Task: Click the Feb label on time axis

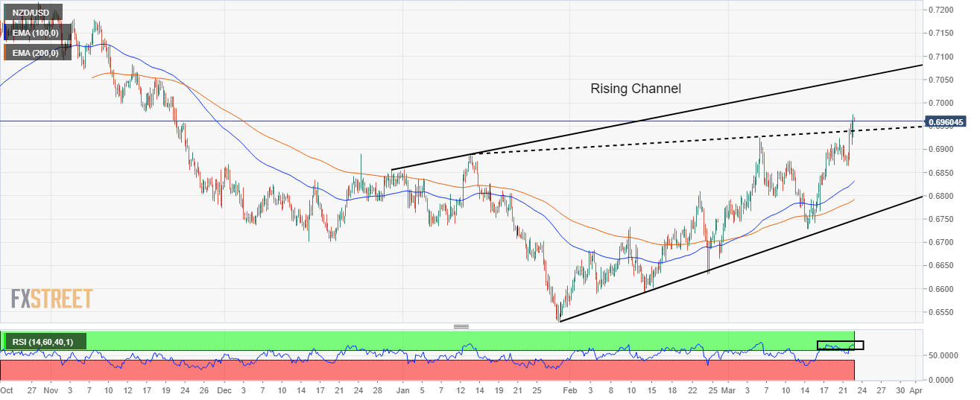Action: [x=570, y=390]
